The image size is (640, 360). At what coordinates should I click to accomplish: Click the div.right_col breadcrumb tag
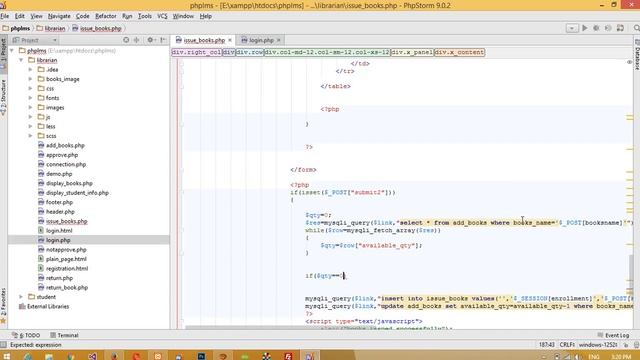coord(197,52)
